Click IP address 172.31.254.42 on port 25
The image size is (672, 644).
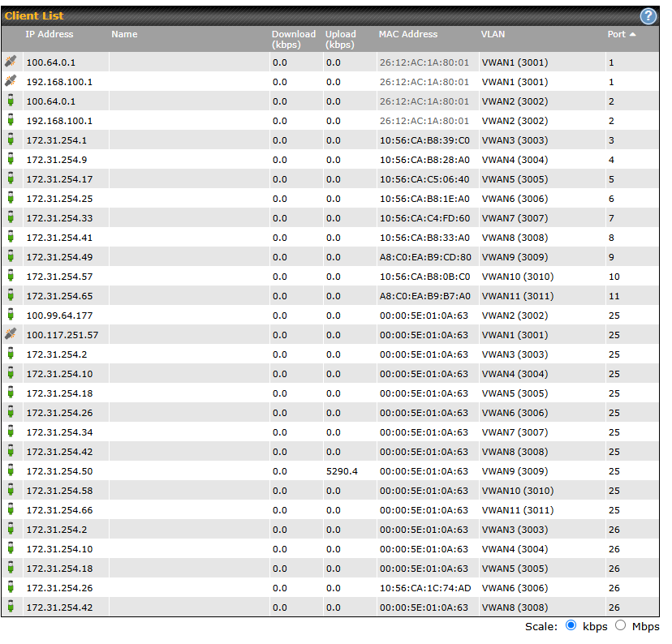[x=59, y=452]
